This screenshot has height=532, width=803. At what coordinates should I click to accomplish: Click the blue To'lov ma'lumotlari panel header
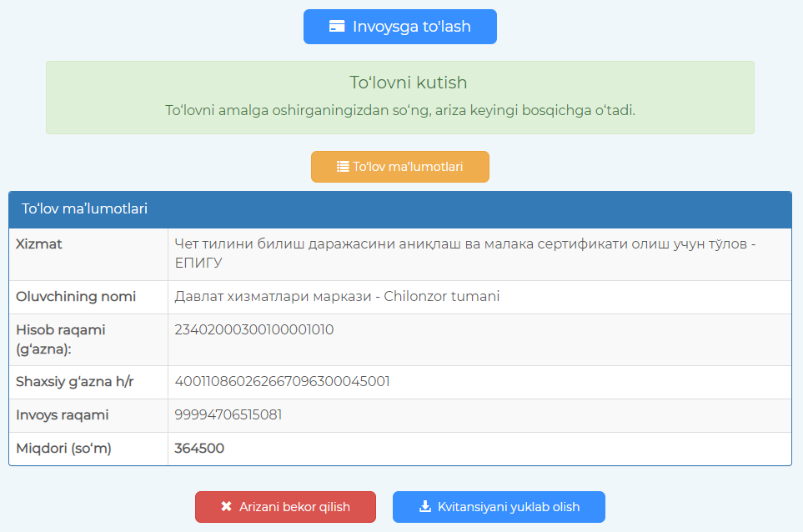click(x=399, y=208)
